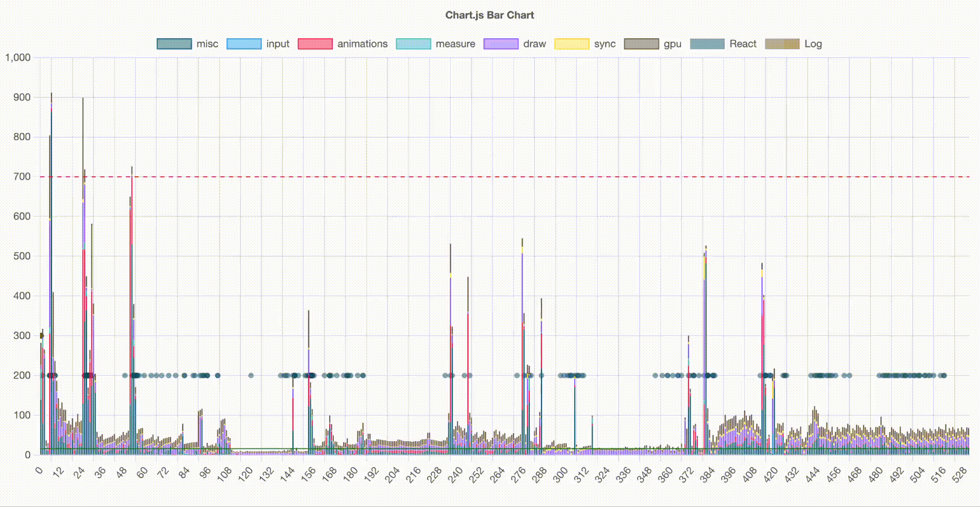This screenshot has width=980, height=507.
Task: Toggle the misc dataset legend swatch
Action: pos(174,44)
